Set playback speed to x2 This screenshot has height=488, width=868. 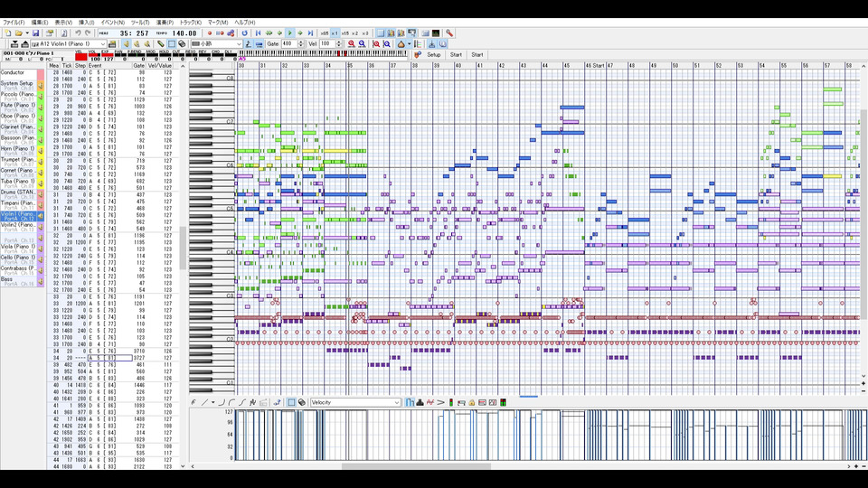click(x=354, y=33)
